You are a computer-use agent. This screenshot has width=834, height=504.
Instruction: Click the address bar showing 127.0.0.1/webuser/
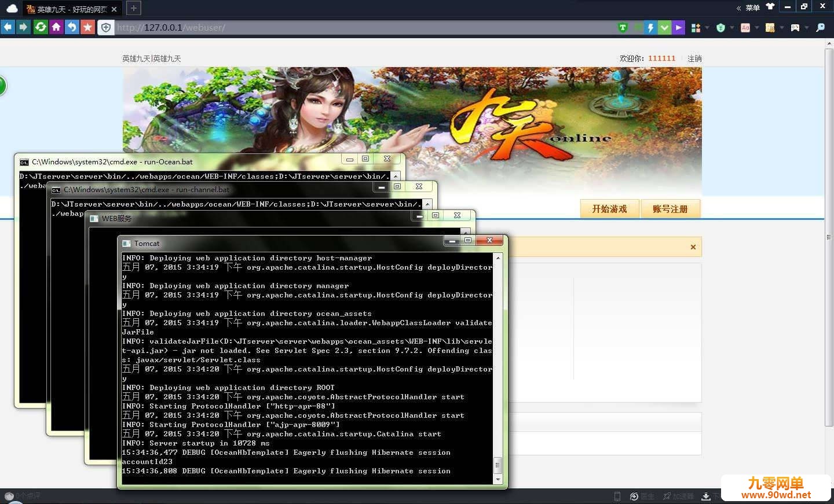[x=365, y=27]
